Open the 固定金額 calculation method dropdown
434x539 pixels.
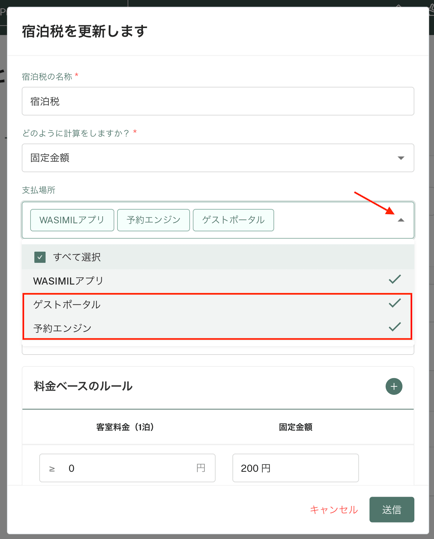[x=218, y=158]
